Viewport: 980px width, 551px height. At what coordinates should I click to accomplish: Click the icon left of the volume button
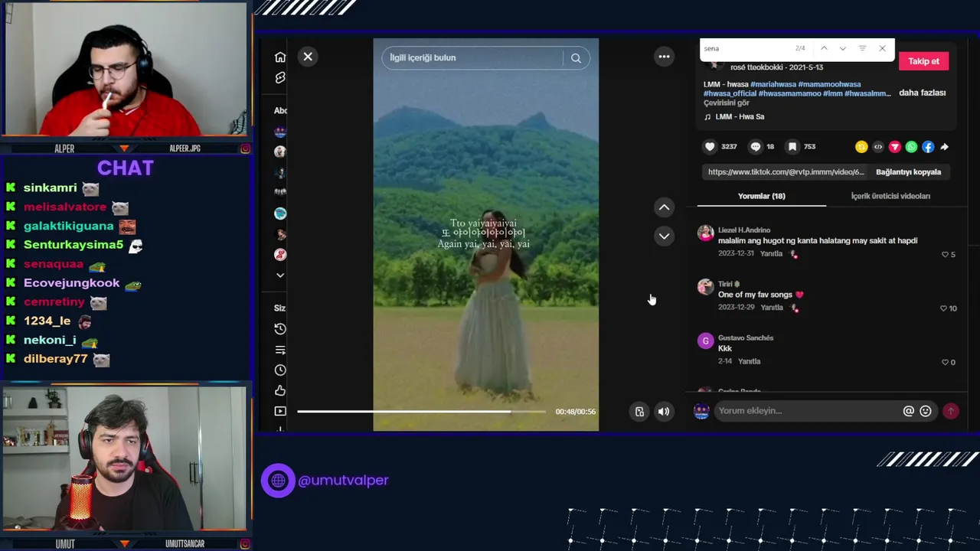point(639,412)
